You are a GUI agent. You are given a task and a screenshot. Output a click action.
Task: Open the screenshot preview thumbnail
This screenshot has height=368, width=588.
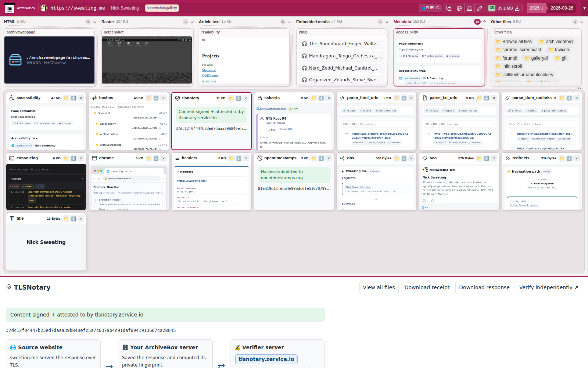click(147, 60)
